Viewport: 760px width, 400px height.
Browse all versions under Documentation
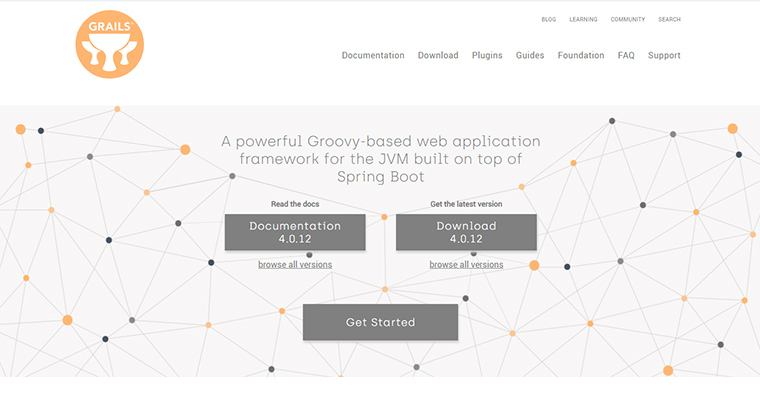(295, 265)
